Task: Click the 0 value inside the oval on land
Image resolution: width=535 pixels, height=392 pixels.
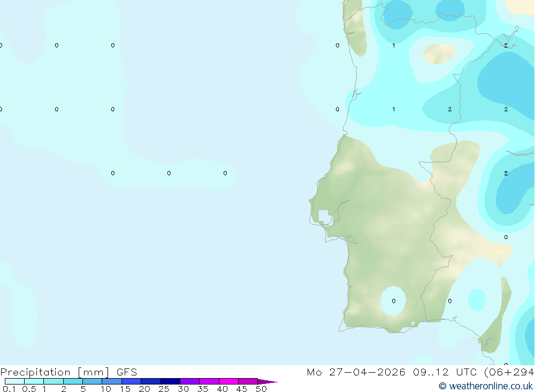Action: pyautogui.click(x=394, y=301)
